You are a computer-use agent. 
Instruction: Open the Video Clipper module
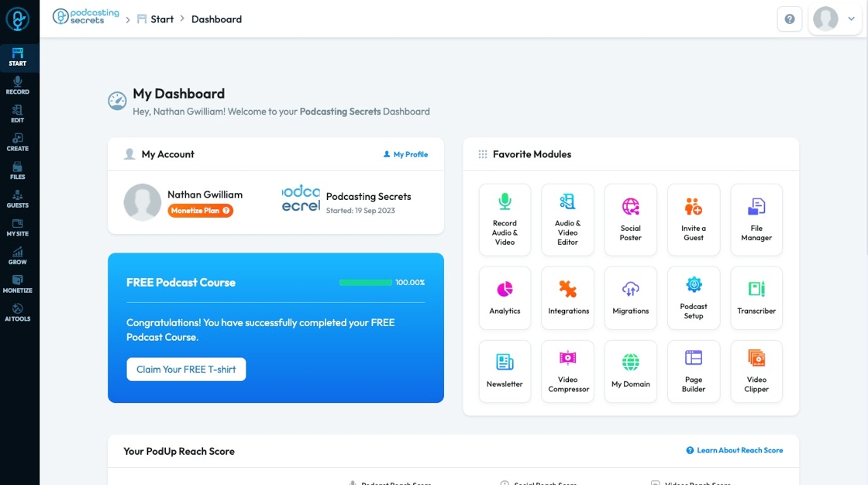pos(756,371)
